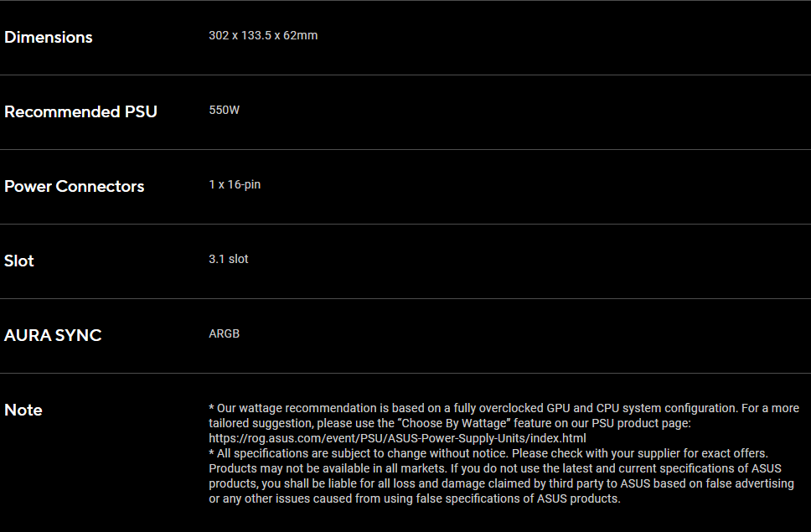The image size is (811, 532).
Task: Select the 302 x 133.5 x 62mm value
Action: (x=263, y=36)
